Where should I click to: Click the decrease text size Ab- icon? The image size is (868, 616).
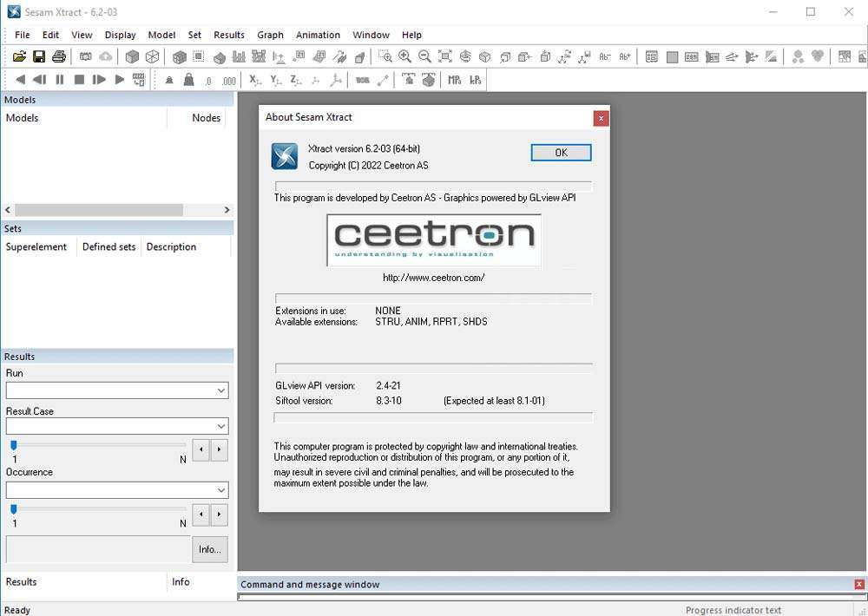click(605, 56)
